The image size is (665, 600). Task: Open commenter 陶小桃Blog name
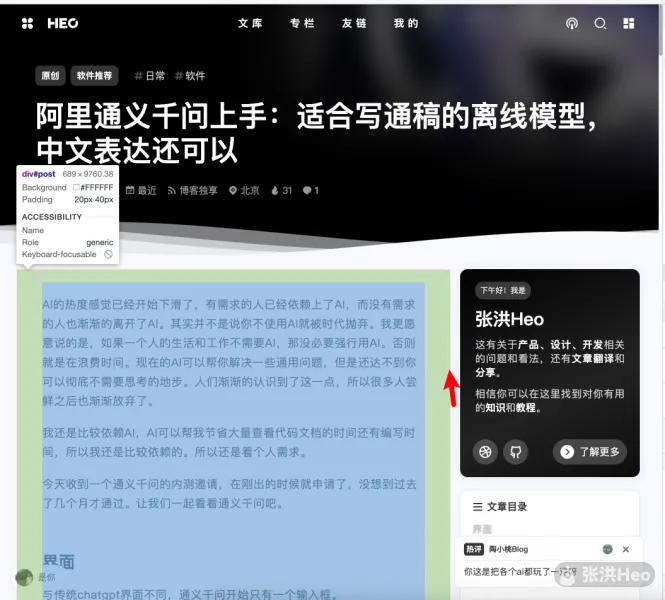[508, 549]
